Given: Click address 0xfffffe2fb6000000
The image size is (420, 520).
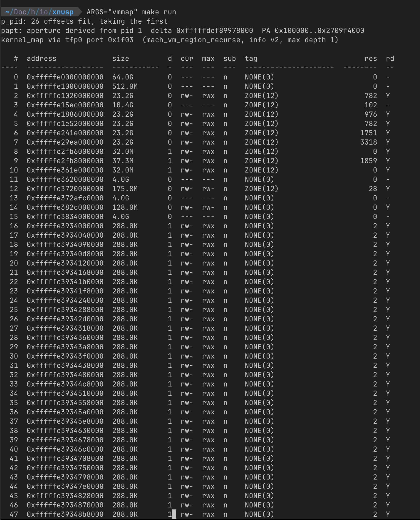Looking at the screenshot, I should click(x=65, y=151).
